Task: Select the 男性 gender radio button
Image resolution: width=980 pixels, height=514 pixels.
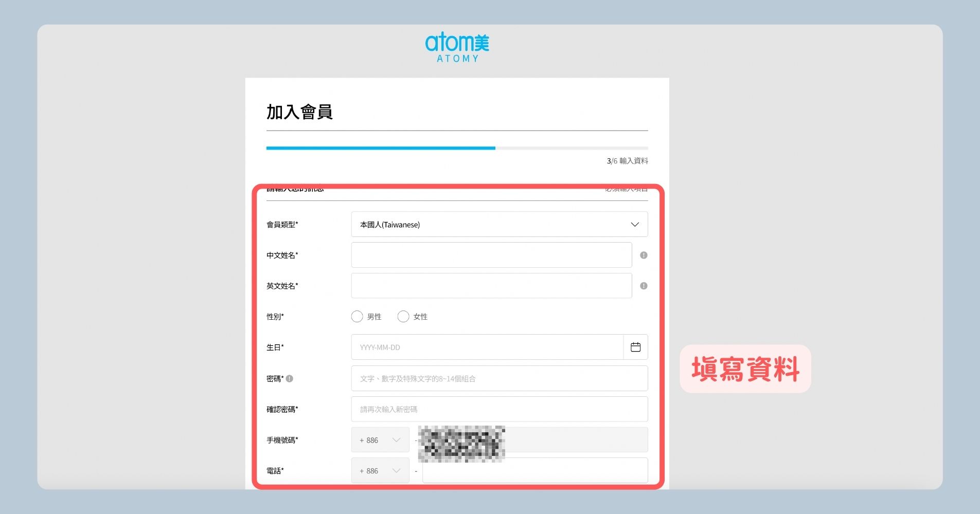Action: coord(357,316)
